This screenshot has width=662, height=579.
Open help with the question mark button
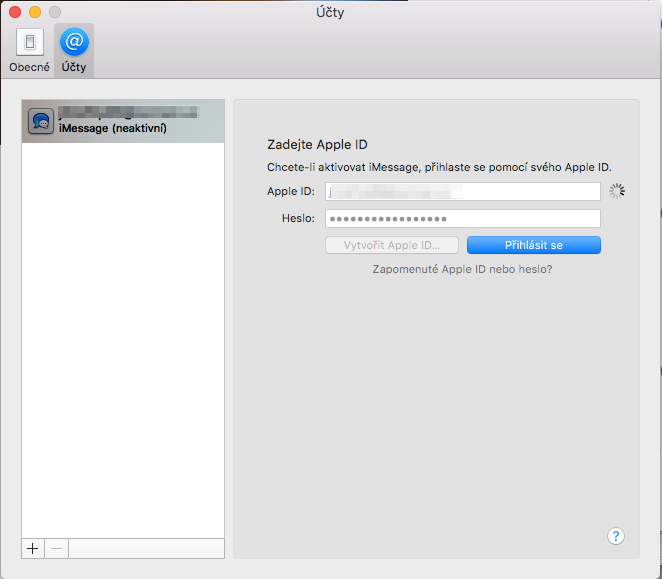[616, 536]
